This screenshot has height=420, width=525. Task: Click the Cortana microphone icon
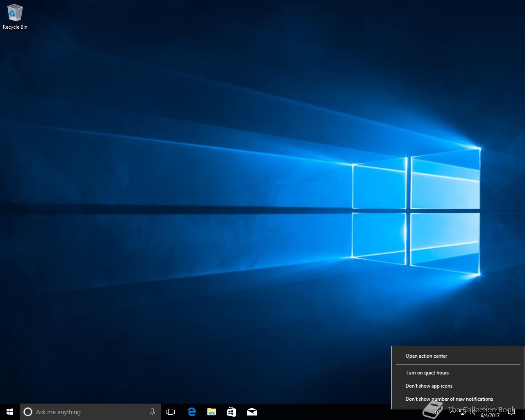point(152,412)
